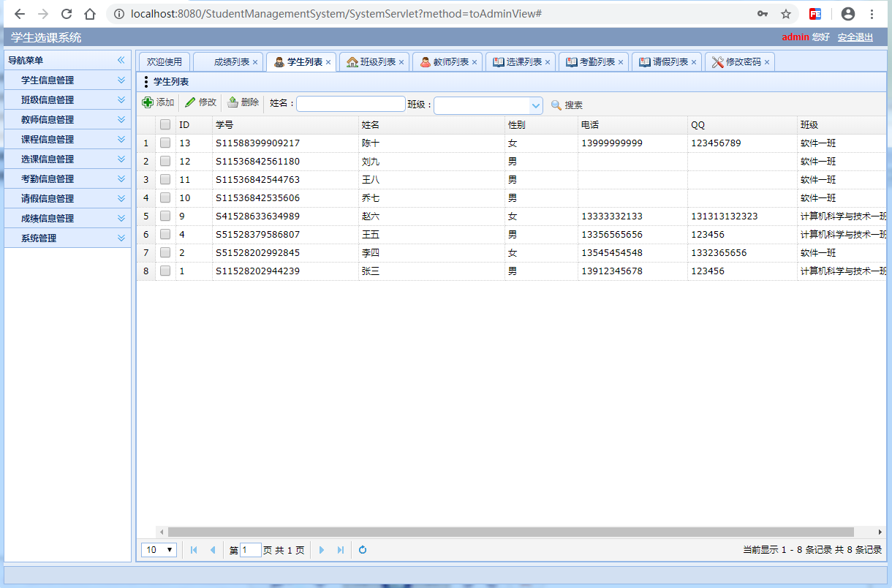Screen dimensions: 892x588
Task: Go to last page icon in pager
Action: click(x=341, y=550)
